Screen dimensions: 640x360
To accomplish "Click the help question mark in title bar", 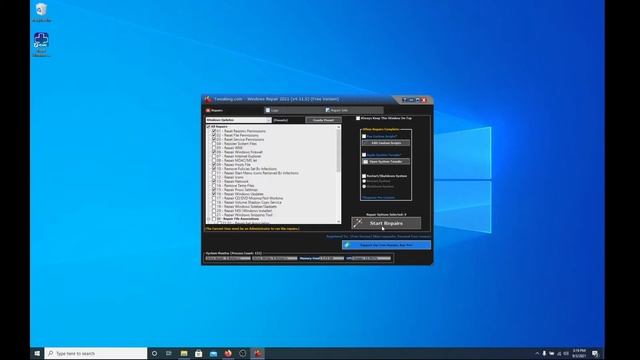I will point(404,100).
